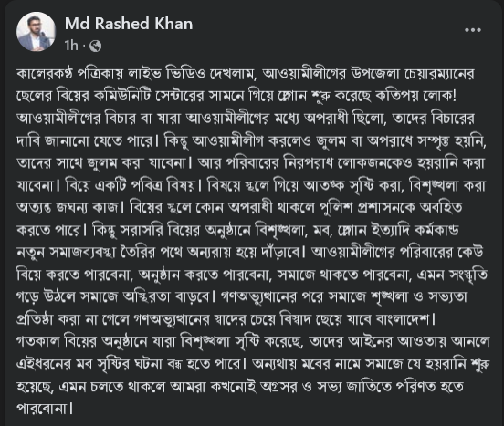Click the word বাংলাদেশ in the post
The width and height of the screenshot is (504, 426).
(x=403, y=319)
